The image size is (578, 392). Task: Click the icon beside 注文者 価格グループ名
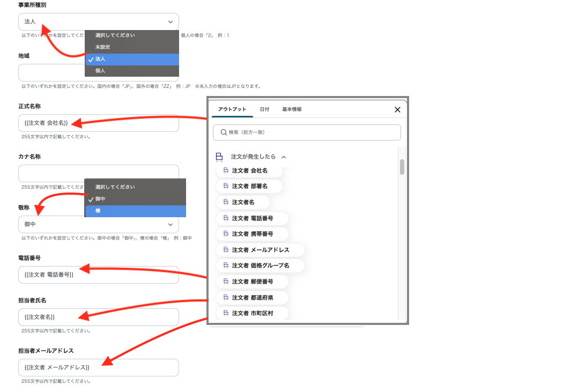coord(226,265)
